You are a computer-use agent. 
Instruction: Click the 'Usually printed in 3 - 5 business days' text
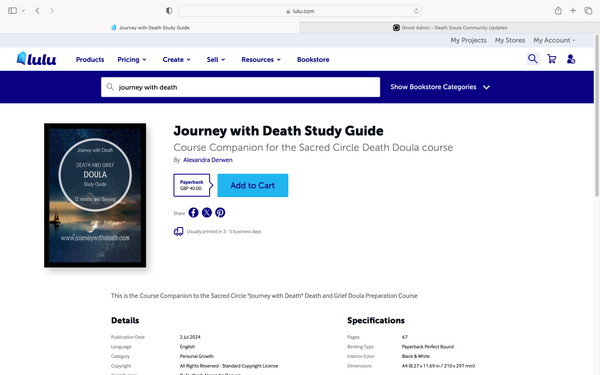click(224, 232)
